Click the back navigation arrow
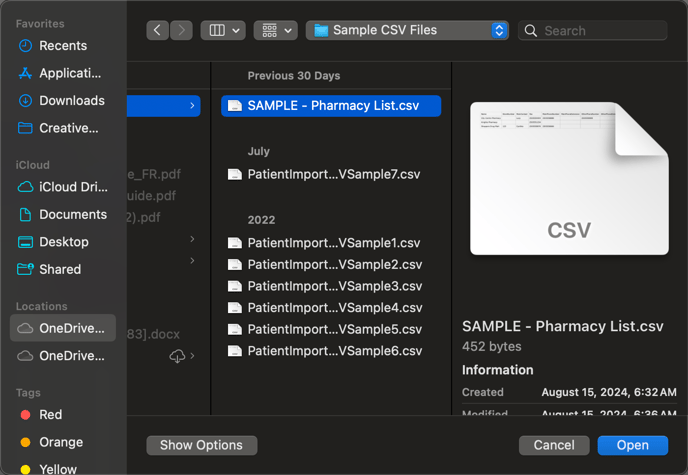The width and height of the screenshot is (688, 475). pos(158,31)
